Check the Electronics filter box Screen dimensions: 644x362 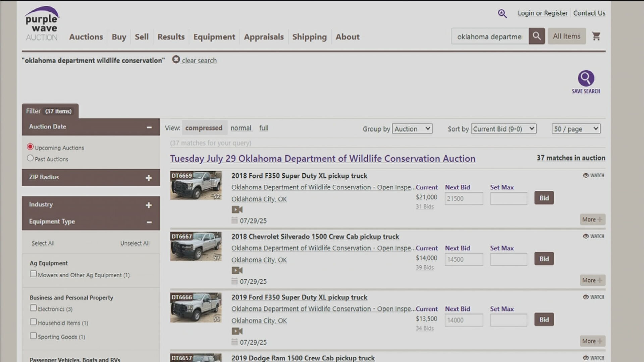(33, 308)
